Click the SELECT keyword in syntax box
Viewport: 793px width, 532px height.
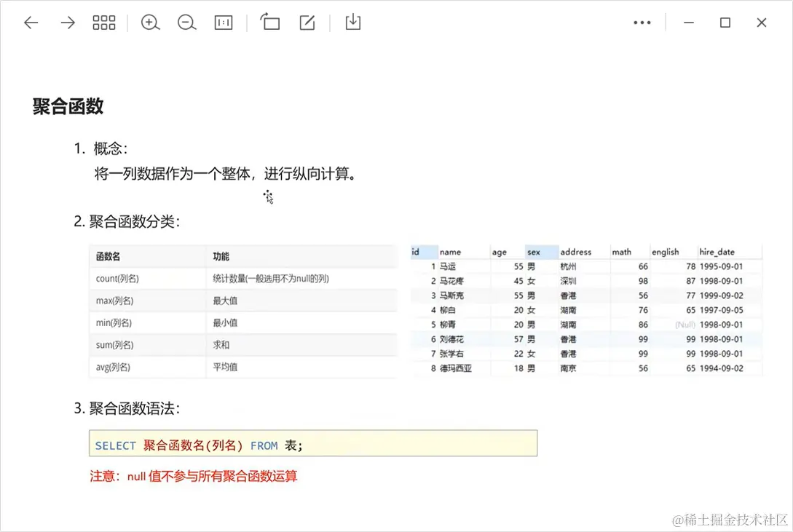pos(115,445)
